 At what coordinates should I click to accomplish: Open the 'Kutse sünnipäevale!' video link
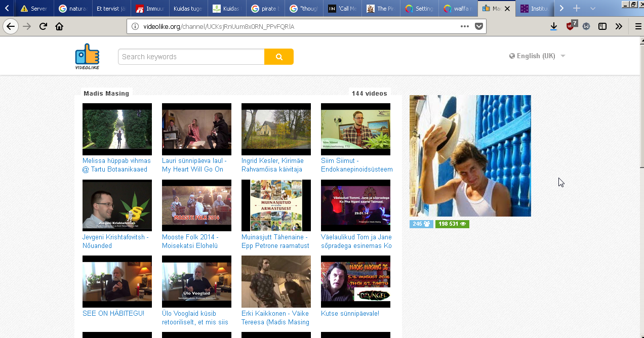point(350,313)
